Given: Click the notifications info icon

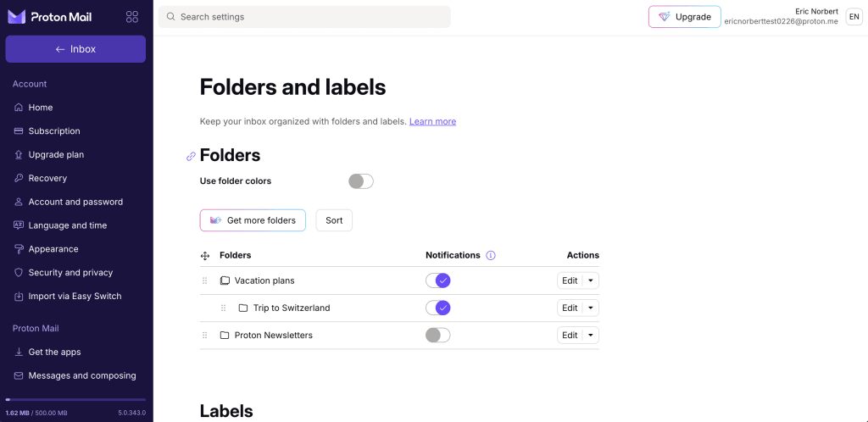Looking at the screenshot, I should pos(491,255).
